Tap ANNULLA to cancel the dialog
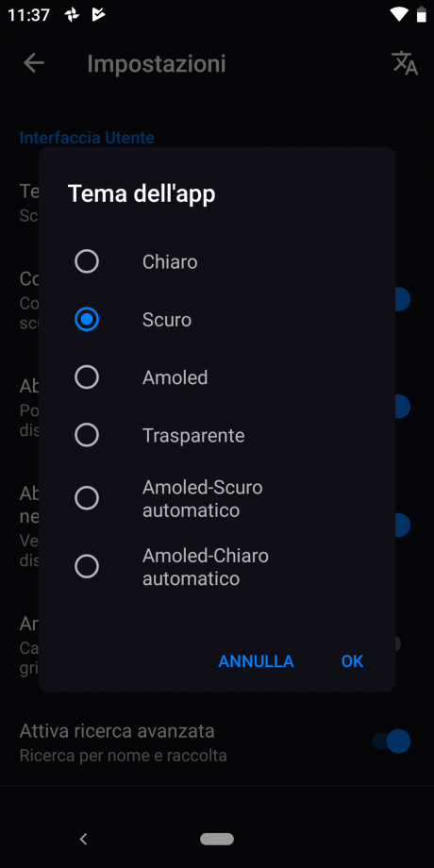 coord(256,661)
